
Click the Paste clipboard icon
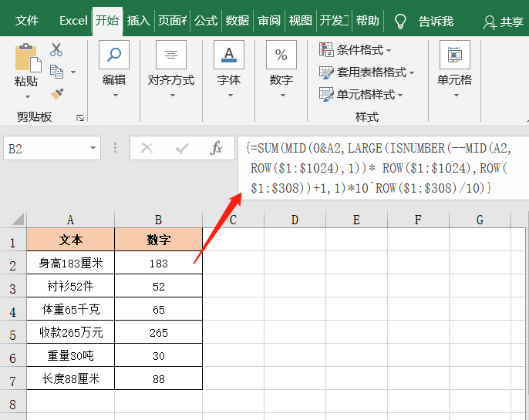26,59
